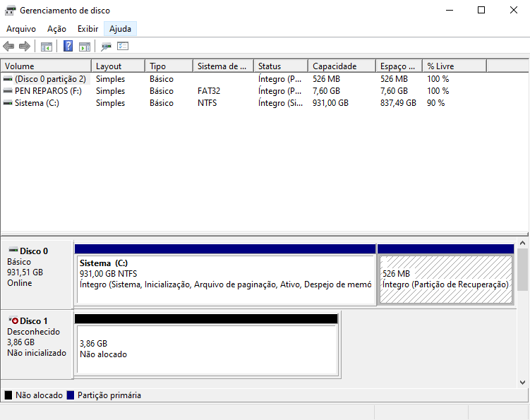Click the 931,00 GB capacity cell

tap(330, 103)
